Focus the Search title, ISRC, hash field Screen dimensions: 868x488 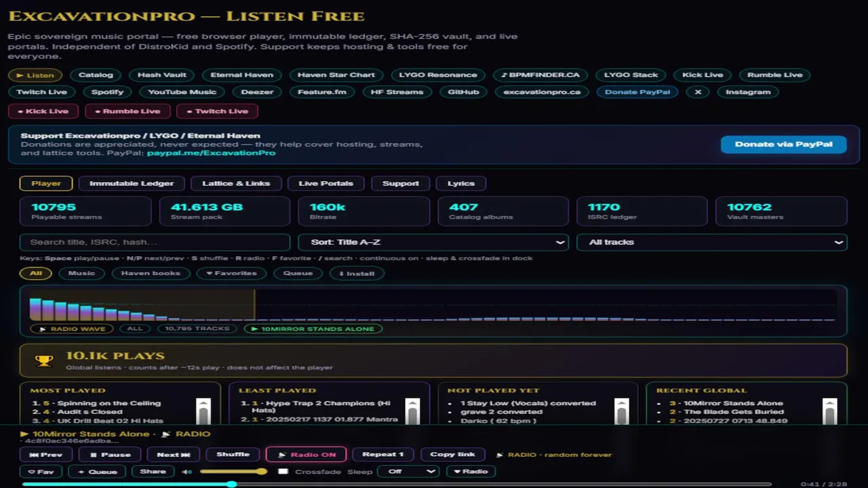click(x=155, y=242)
